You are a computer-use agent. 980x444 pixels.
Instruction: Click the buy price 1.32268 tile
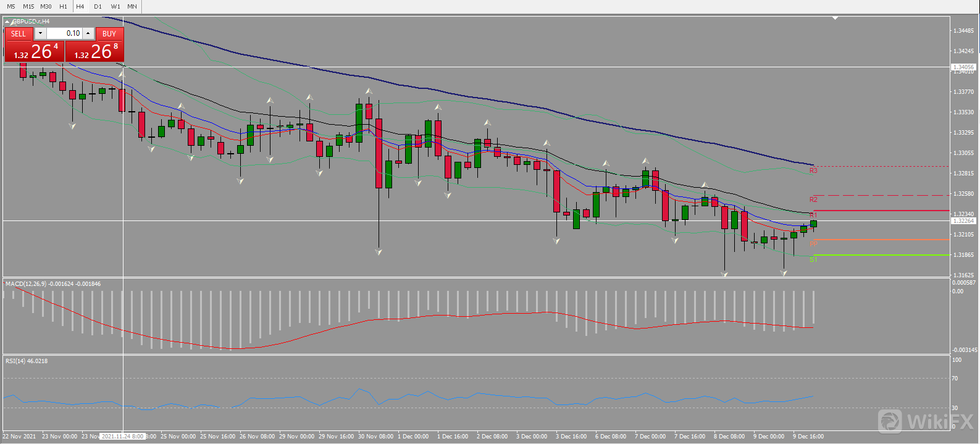[94, 52]
